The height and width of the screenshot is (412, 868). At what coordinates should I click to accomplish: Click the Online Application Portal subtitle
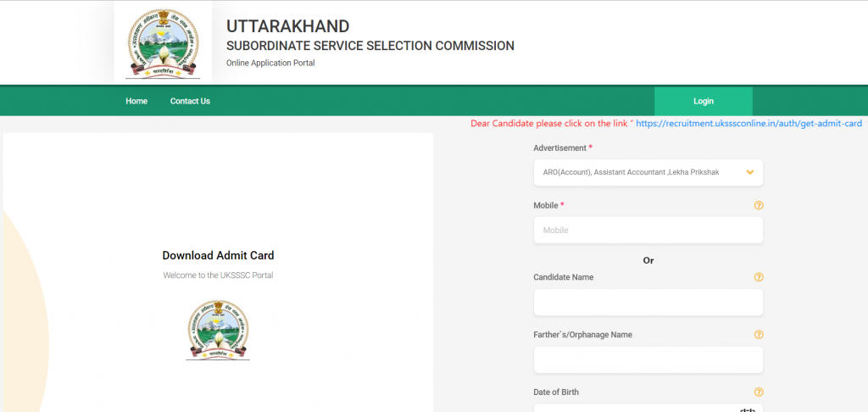(270, 63)
